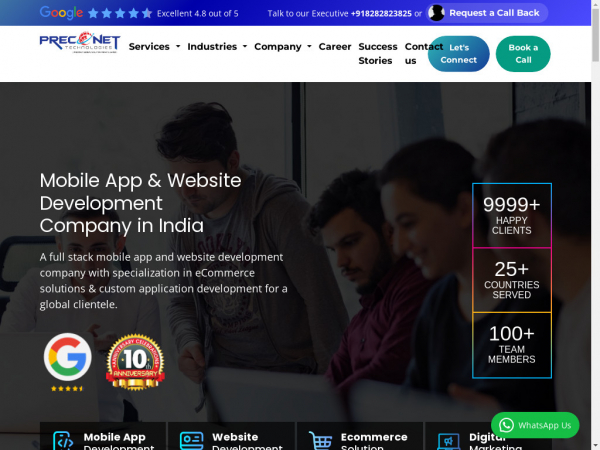
Task: Click the 25+ Countries Served box
Action: point(512,280)
